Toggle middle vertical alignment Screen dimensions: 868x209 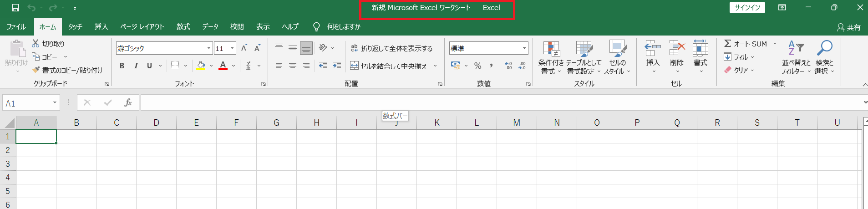(293, 48)
